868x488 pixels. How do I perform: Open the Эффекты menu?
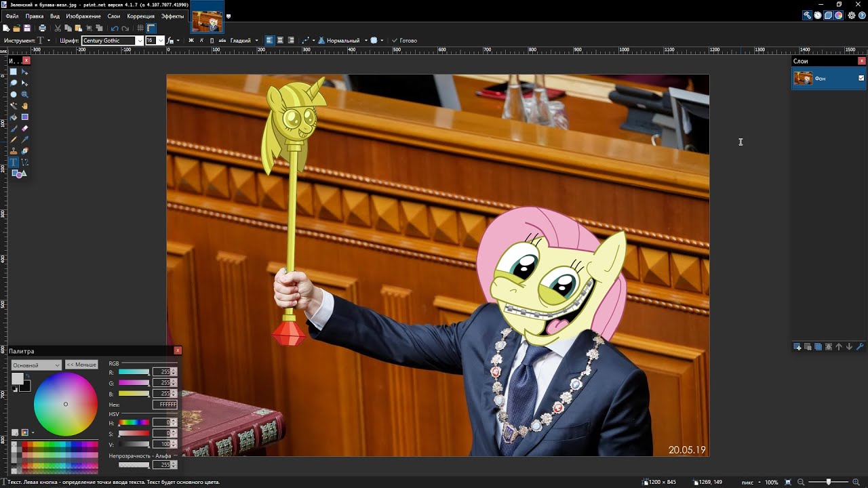(172, 16)
